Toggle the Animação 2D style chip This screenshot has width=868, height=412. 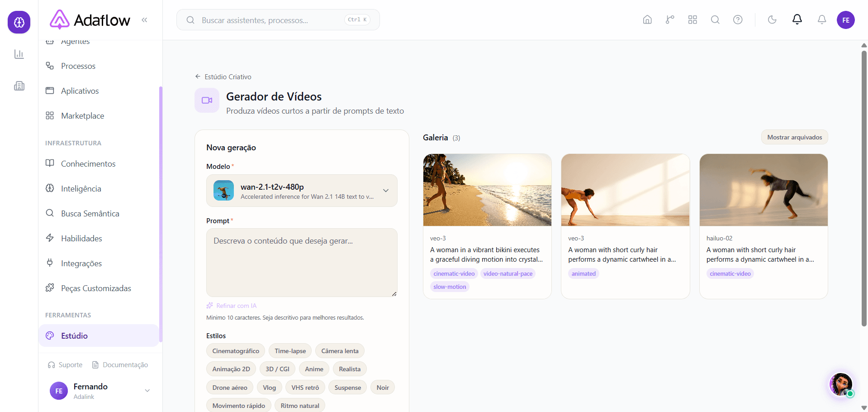231,369
